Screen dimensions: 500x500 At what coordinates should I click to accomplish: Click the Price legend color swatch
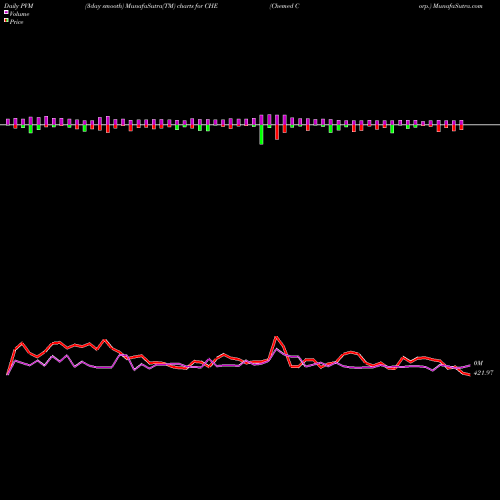pyautogui.click(x=6, y=21)
